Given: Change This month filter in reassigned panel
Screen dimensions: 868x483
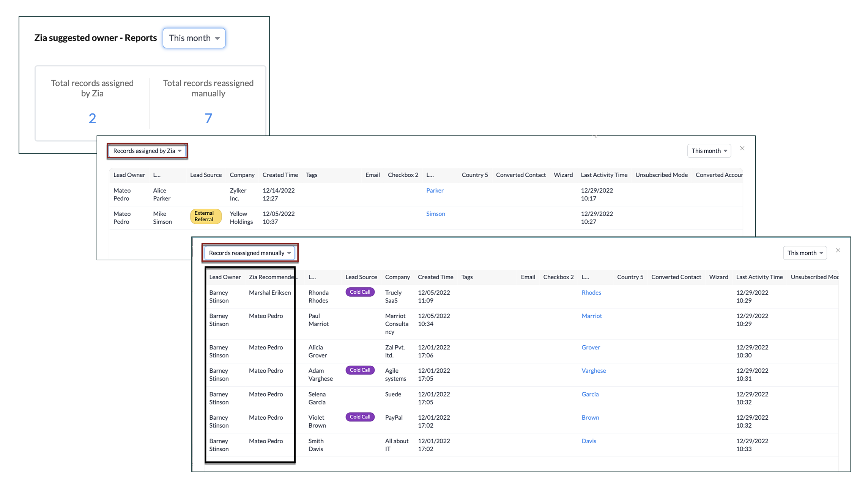Looking at the screenshot, I should [x=805, y=253].
